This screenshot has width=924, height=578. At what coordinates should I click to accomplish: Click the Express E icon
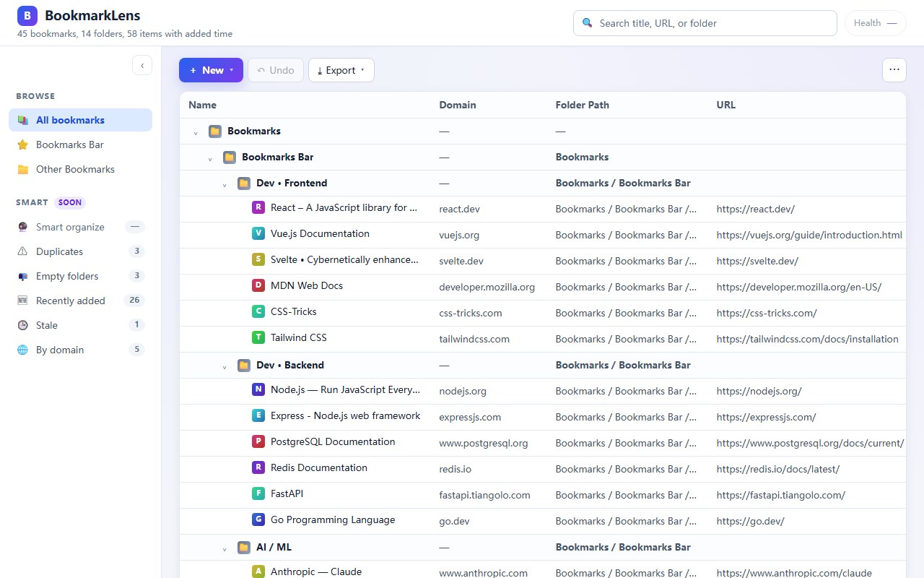258,416
